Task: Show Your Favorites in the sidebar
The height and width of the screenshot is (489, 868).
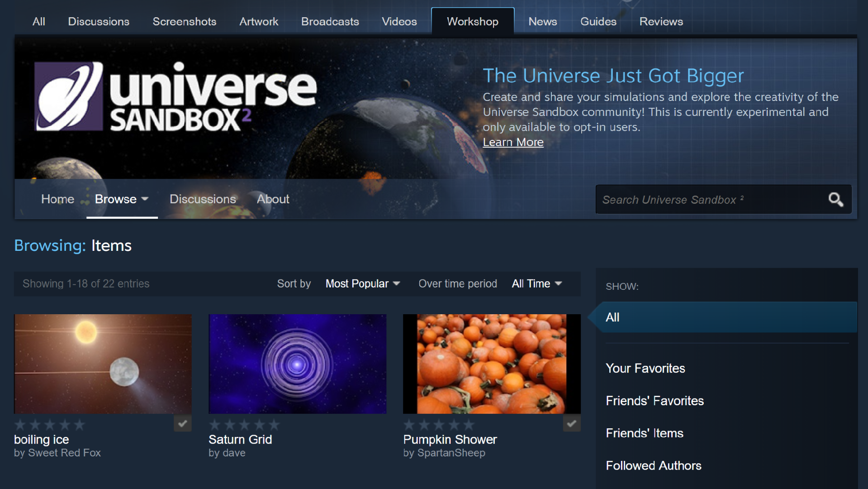Action: 645,368
